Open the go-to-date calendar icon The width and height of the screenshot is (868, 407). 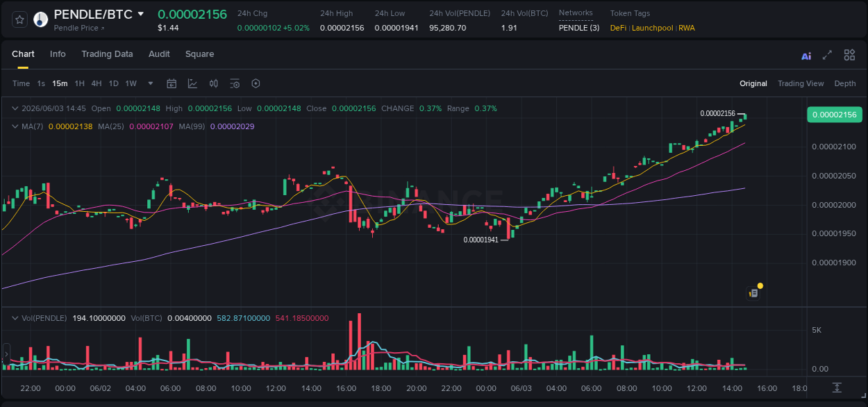(x=172, y=83)
